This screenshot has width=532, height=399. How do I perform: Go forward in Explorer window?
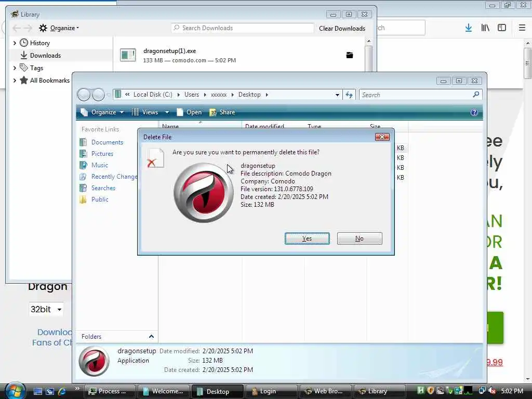(x=98, y=95)
